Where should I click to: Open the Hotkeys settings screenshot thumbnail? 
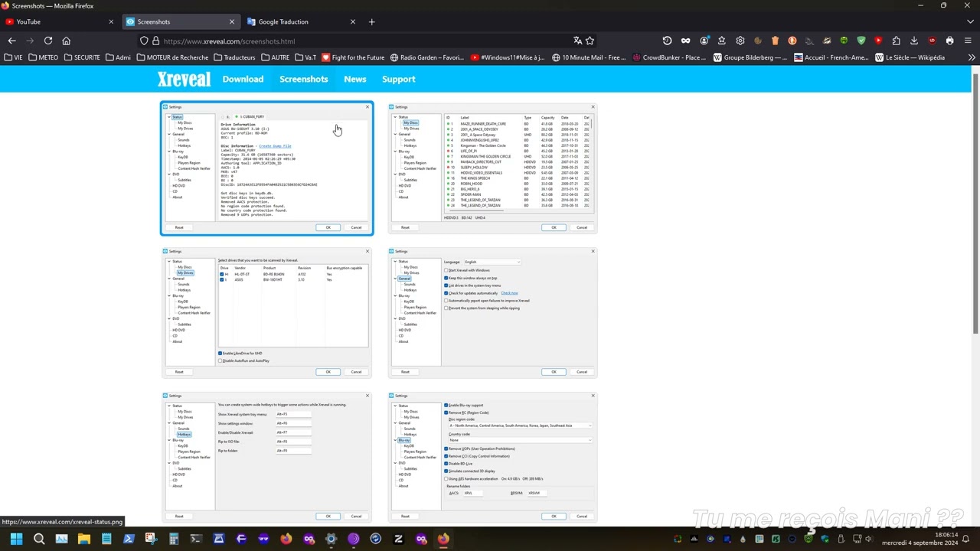click(x=267, y=457)
